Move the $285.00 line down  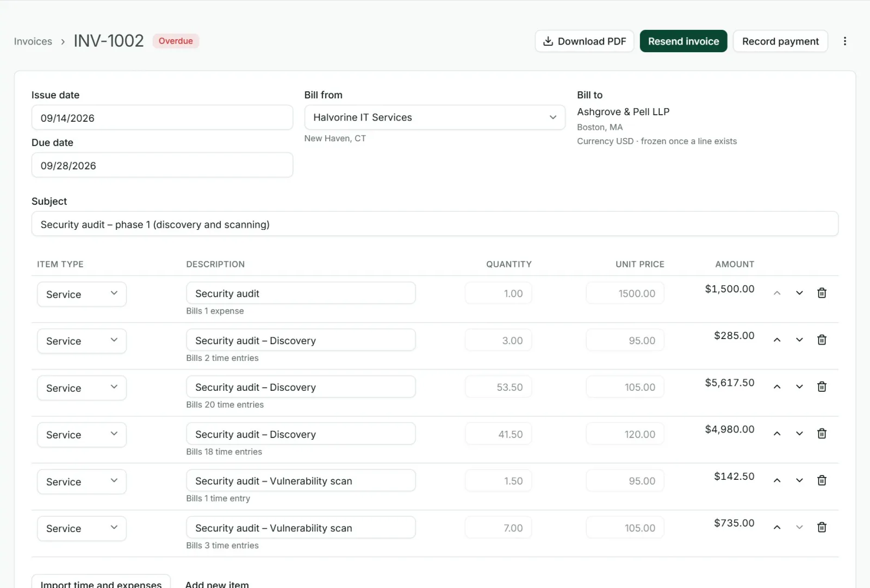(x=799, y=340)
